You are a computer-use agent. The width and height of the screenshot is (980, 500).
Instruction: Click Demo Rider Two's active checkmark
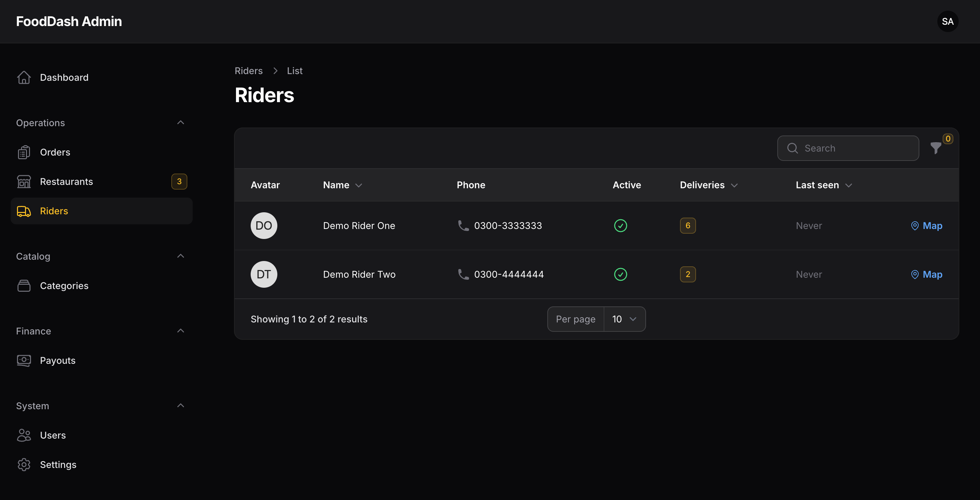point(620,274)
